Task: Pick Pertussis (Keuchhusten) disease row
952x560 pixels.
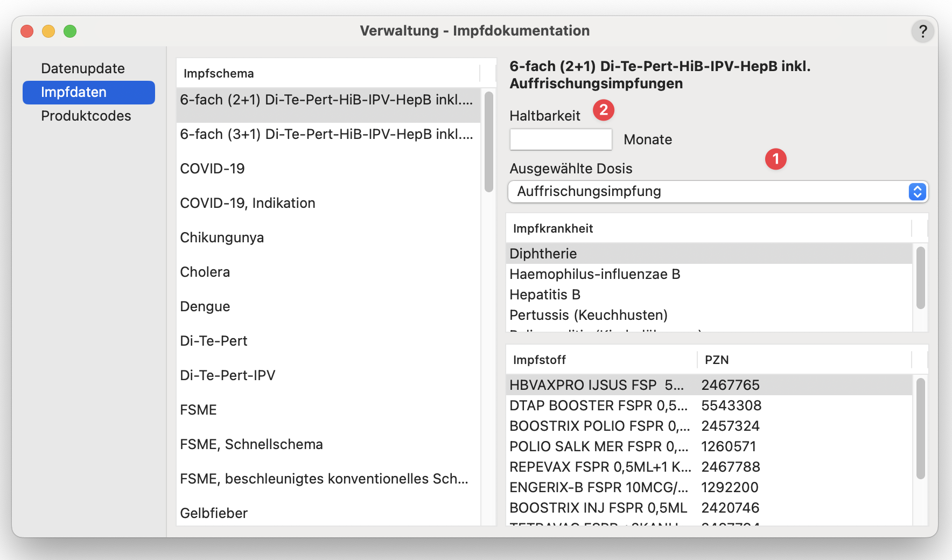Action: [x=589, y=315]
